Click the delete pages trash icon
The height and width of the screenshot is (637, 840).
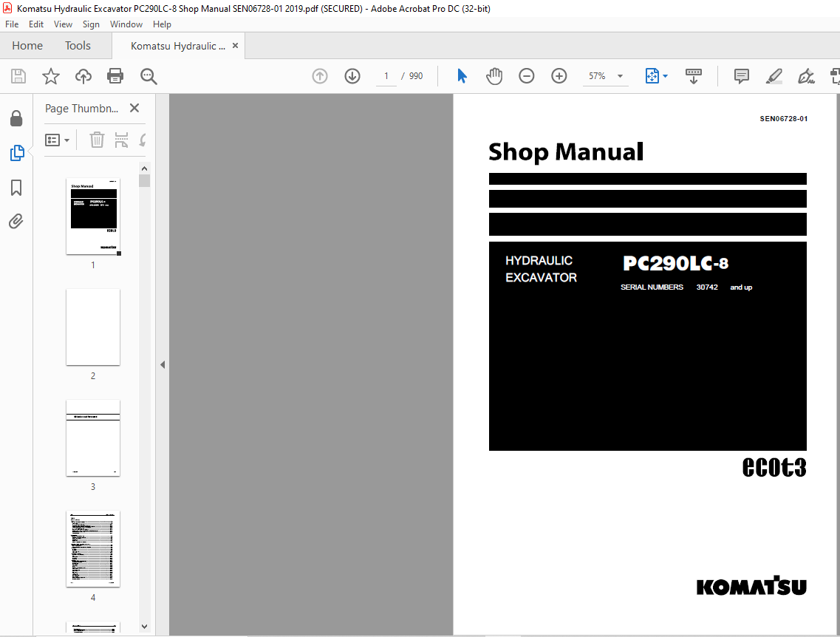click(x=97, y=140)
